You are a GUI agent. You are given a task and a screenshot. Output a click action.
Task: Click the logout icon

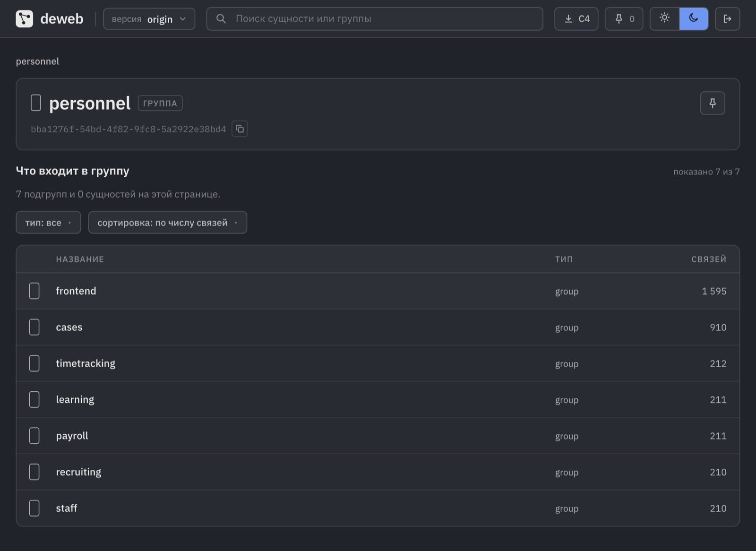[728, 19]
